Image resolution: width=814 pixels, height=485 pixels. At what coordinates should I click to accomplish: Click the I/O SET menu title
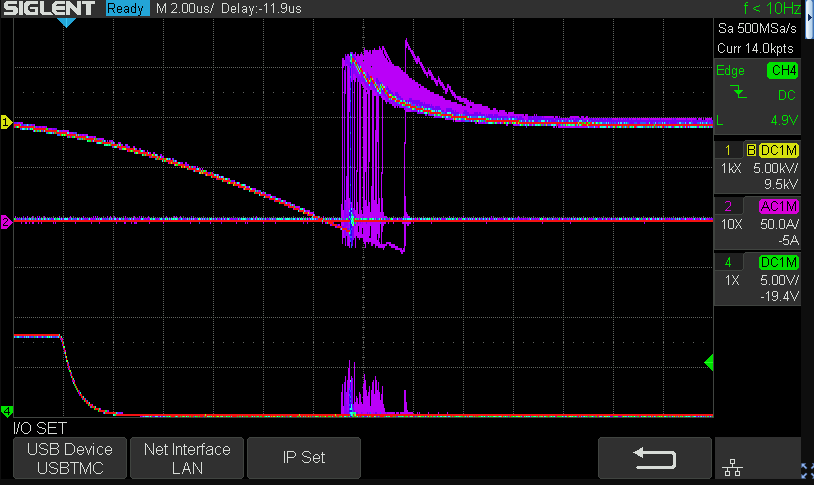click(40, 428)
